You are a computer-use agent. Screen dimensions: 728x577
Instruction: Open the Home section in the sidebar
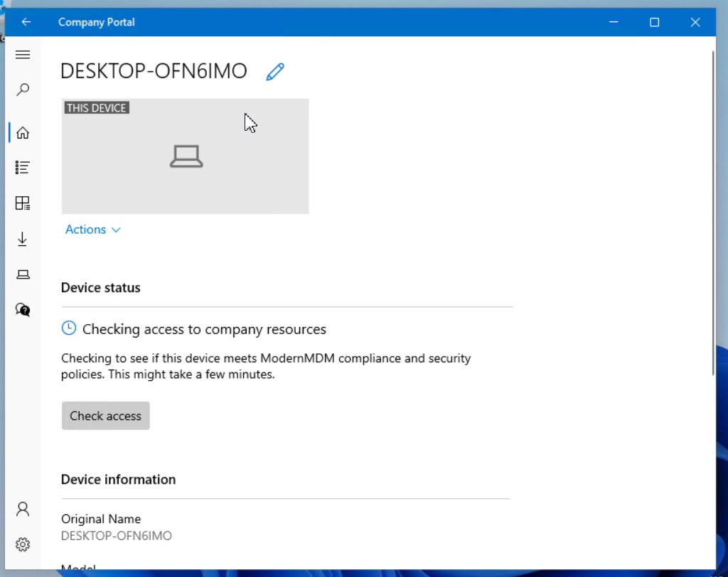(23, 132)
